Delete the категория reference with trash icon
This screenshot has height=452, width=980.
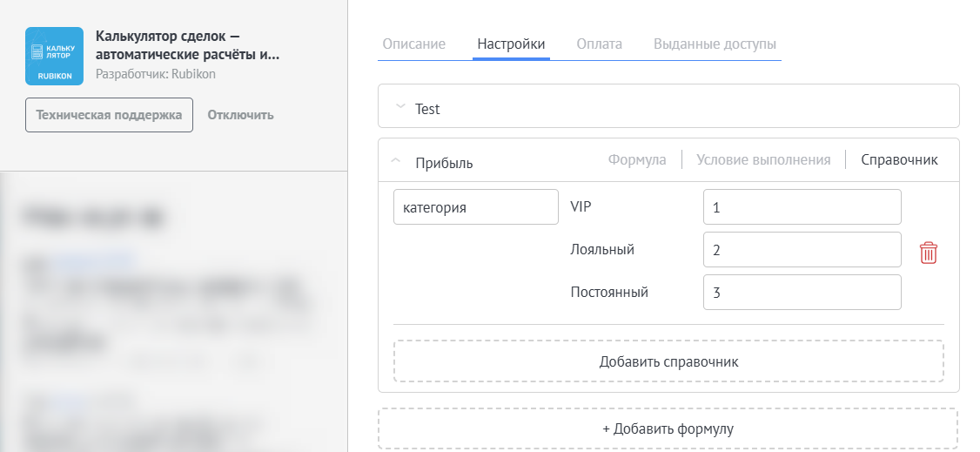(x=928, y=253)
